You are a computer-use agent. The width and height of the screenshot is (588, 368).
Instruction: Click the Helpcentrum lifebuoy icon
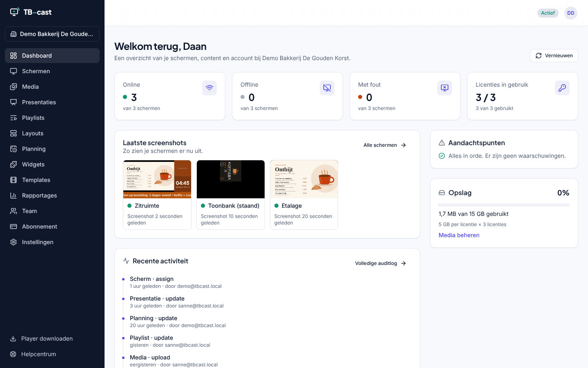13,354
